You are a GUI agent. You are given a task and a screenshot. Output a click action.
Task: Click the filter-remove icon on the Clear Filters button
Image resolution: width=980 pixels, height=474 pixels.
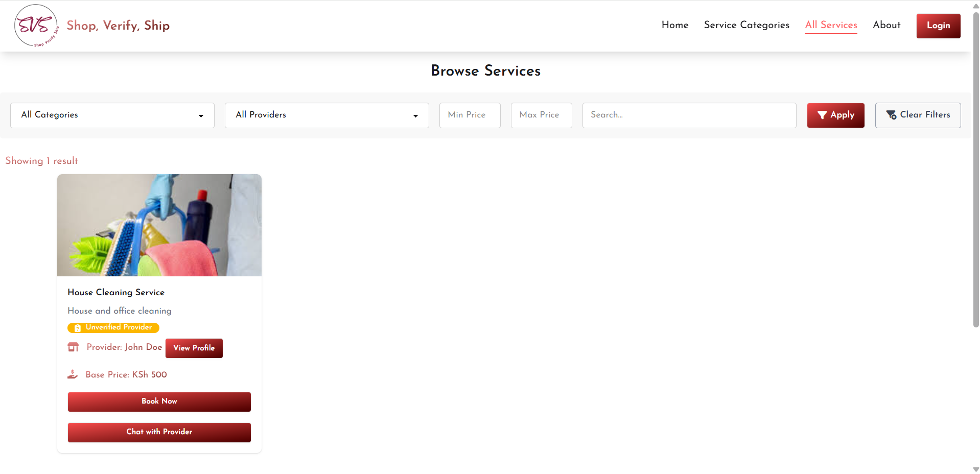(x=891, y=115)
